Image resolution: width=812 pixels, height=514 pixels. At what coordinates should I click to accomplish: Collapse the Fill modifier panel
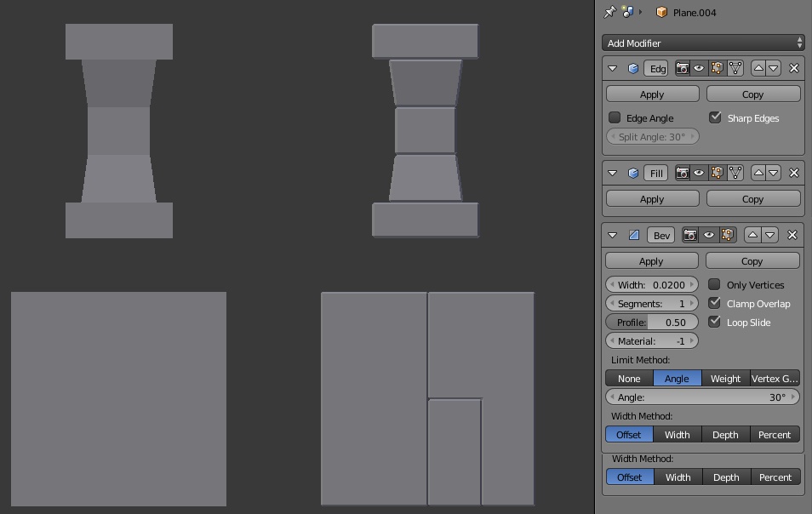coord(613,173)
